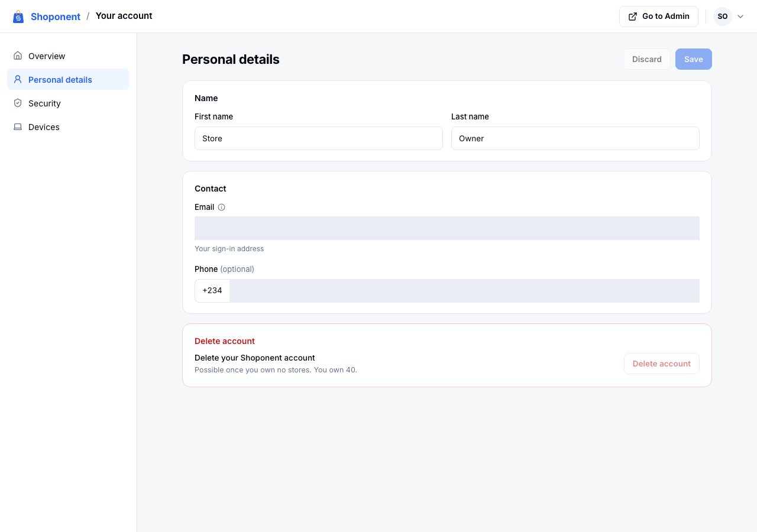Click the Email info icon
Image resolution: width=757 pixels, height=532 pixels.
(x=222, y=207)
